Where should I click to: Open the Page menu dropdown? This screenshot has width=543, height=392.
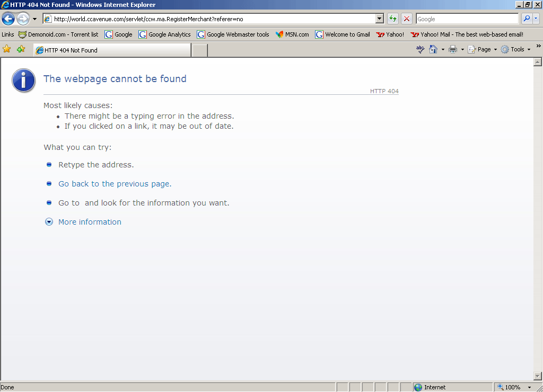tap(484, 49)
